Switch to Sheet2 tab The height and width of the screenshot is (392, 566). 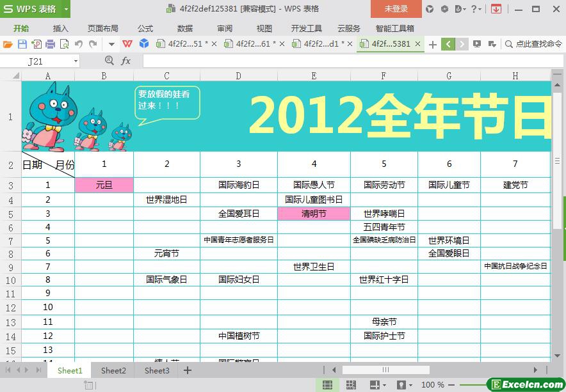[x=113, y=370]
